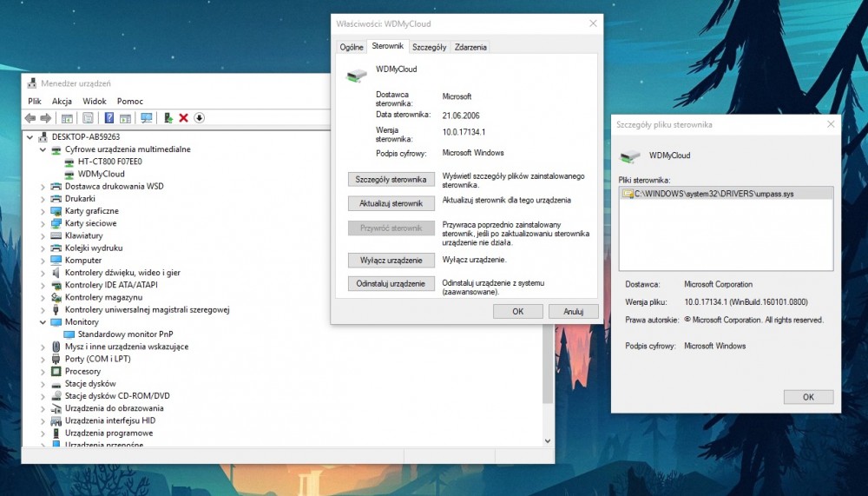Collapse Cyfrowe urządzenia multimedialne category
The width and height of the screenshot is (868, 496).
coord(43,149)
